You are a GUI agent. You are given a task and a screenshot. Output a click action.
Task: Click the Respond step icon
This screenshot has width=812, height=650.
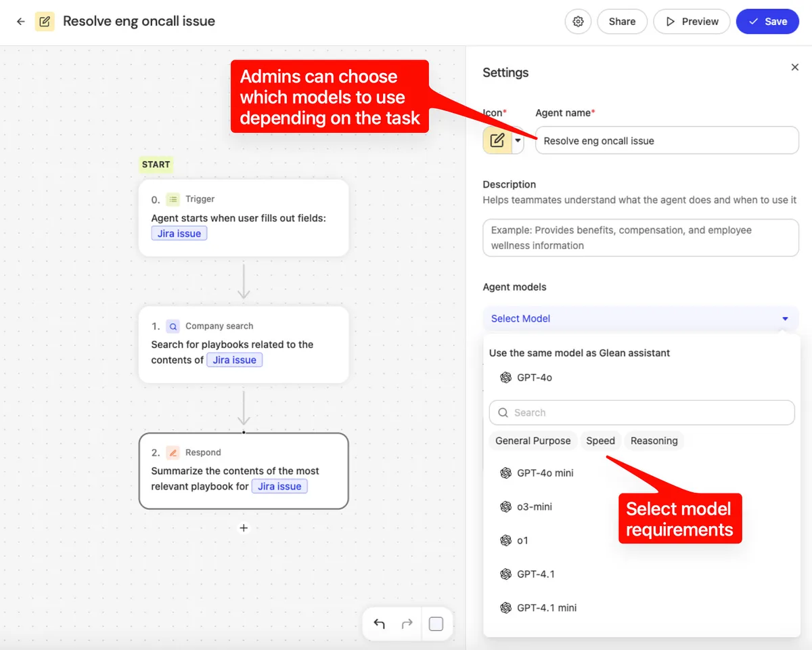pyautogui.click(x=173, y=452)
